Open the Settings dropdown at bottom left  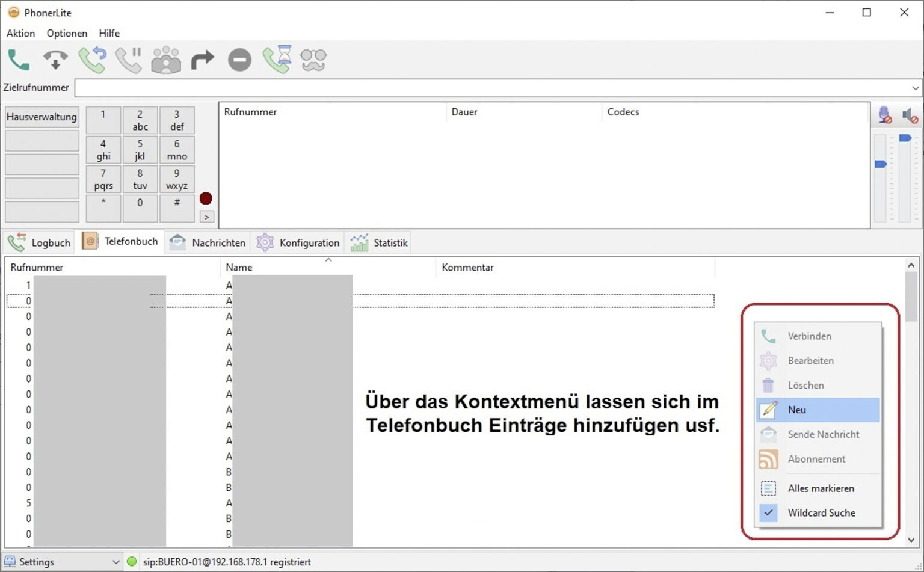coord(114,562)
